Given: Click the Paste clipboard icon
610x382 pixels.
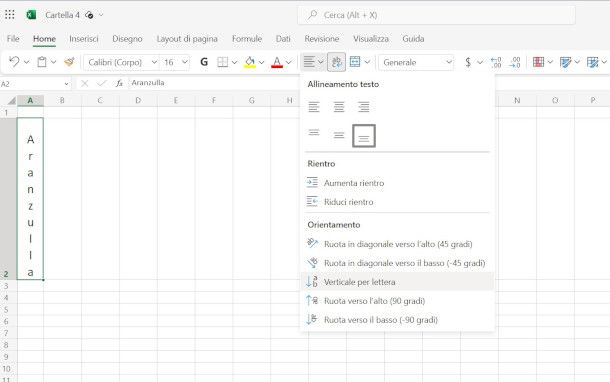Looking at the screenshot, I should 42,62.
